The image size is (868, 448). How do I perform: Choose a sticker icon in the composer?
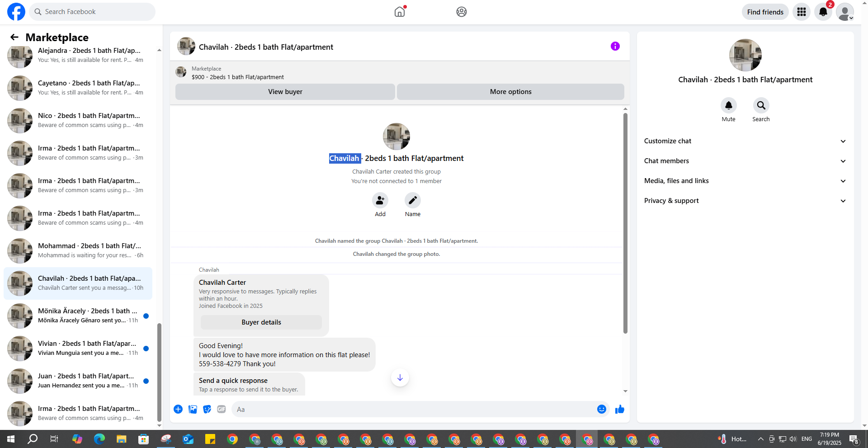coord(207,409)
